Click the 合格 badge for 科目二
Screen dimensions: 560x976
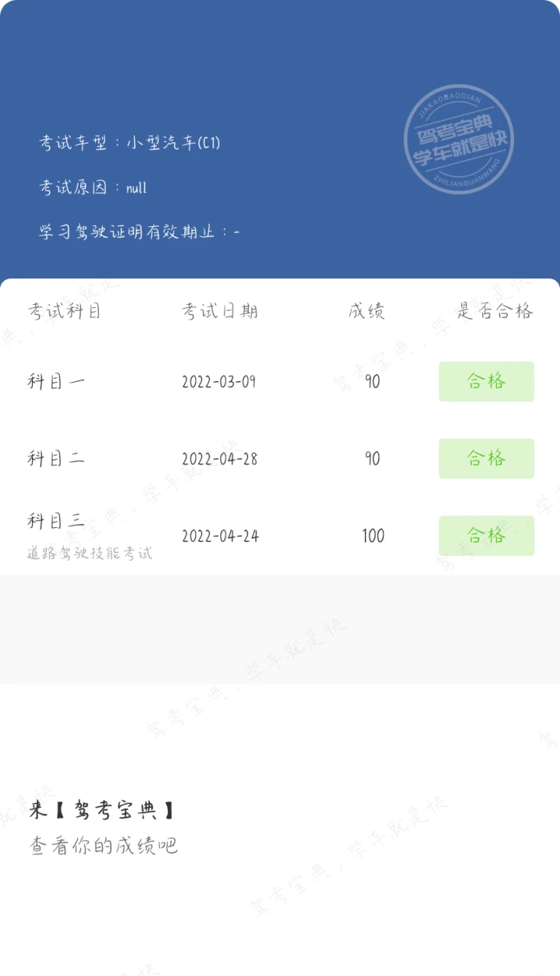coord(486,458)
